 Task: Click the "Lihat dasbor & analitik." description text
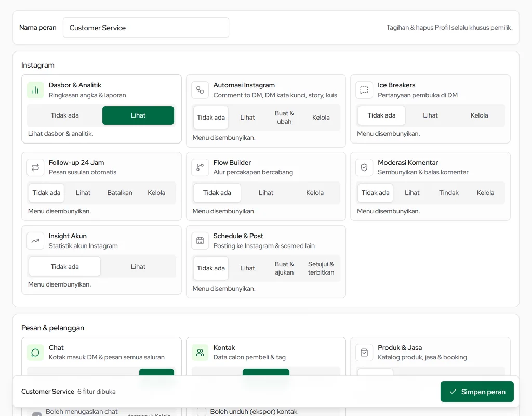[60, 134]
